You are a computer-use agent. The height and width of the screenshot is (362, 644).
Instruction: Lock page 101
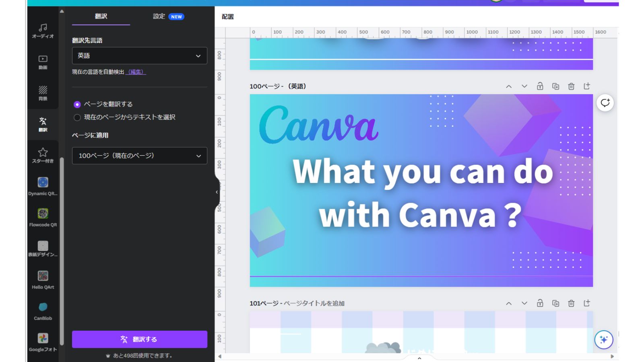point(540,303)
